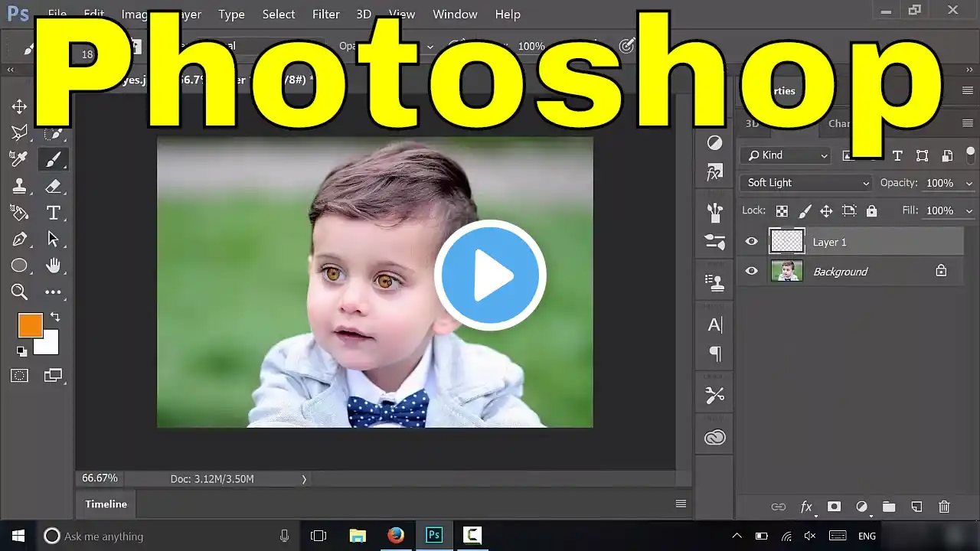This screenshot has height=551, width=980.
Task: Open the Opacity slider dropdown arrow
Action: 969,184
